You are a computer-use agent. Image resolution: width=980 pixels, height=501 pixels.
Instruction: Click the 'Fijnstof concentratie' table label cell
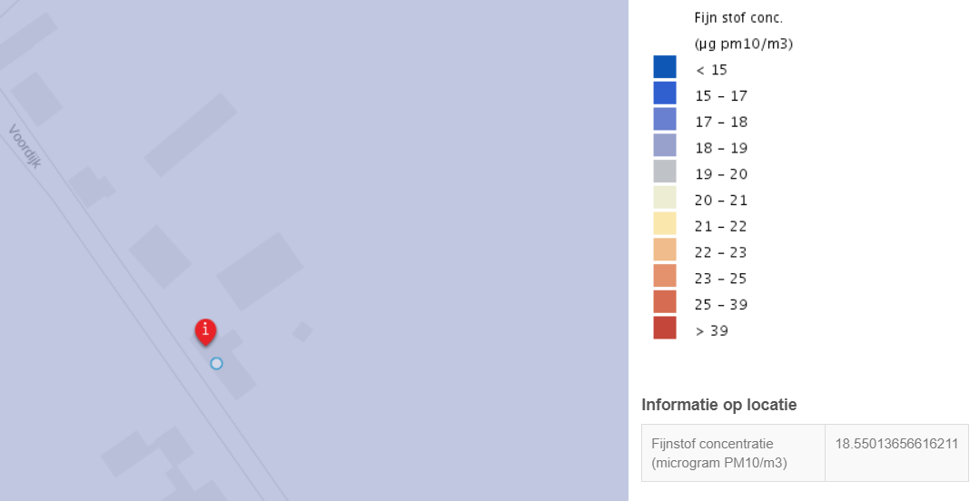pyautogui.click(x=733, y=453)
